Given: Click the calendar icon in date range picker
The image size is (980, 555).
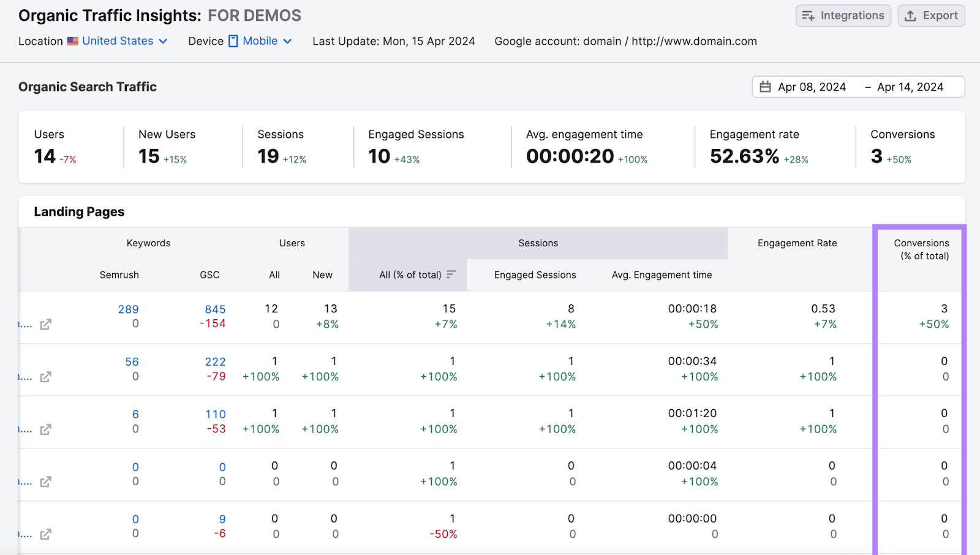Looking at the screenshot, I should coord(765,87).
